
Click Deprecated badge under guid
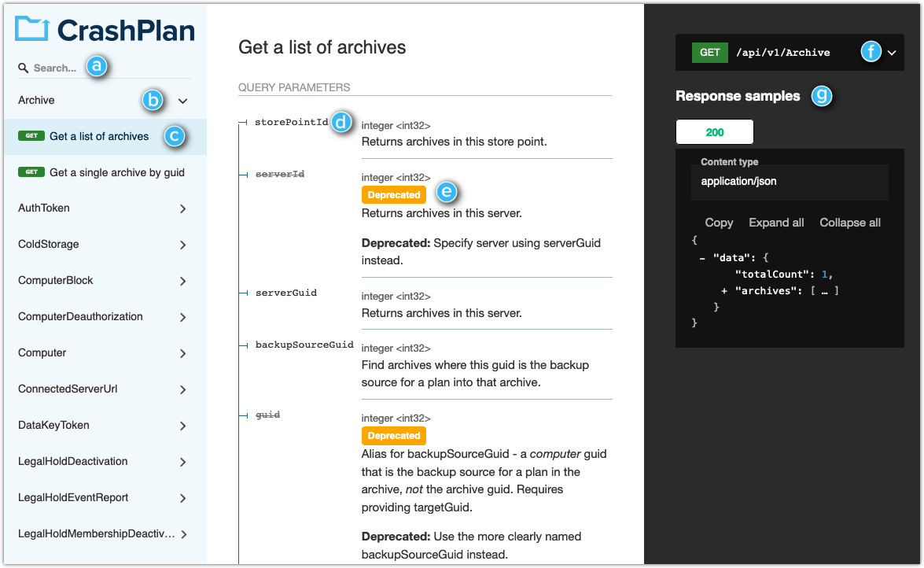(394, 436)
